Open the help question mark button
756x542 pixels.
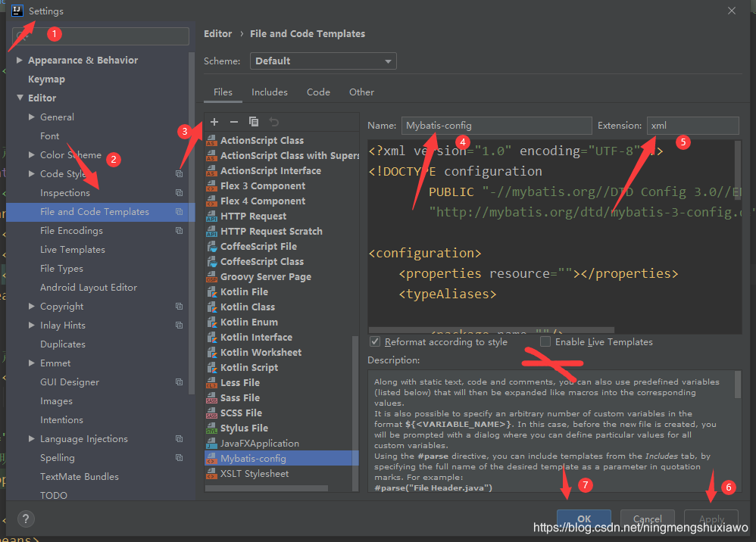[x=26, y=519]
